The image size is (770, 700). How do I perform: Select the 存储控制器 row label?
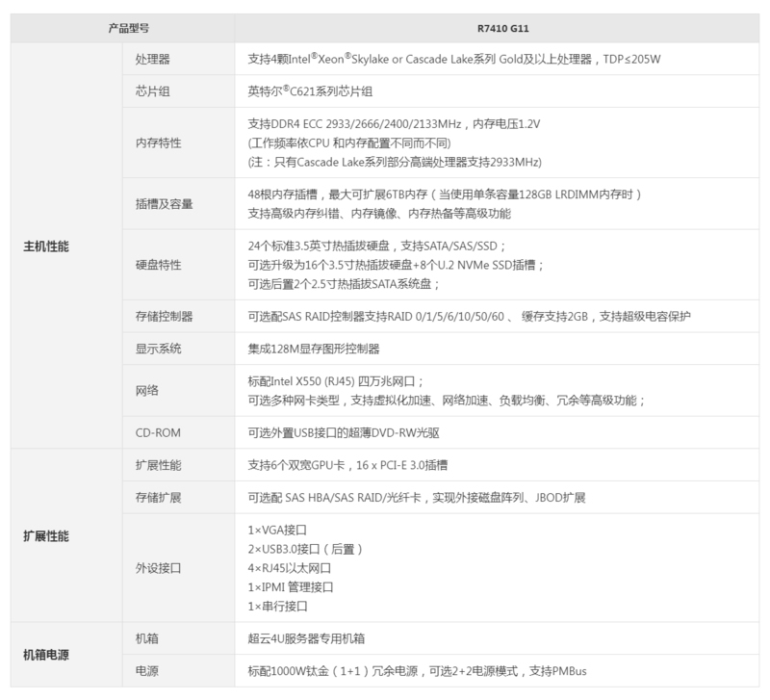pos(164,317)
